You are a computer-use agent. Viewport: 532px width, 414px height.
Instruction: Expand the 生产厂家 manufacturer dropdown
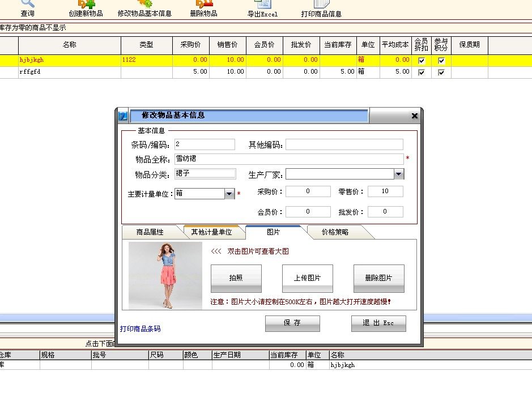tap(399, 173)
